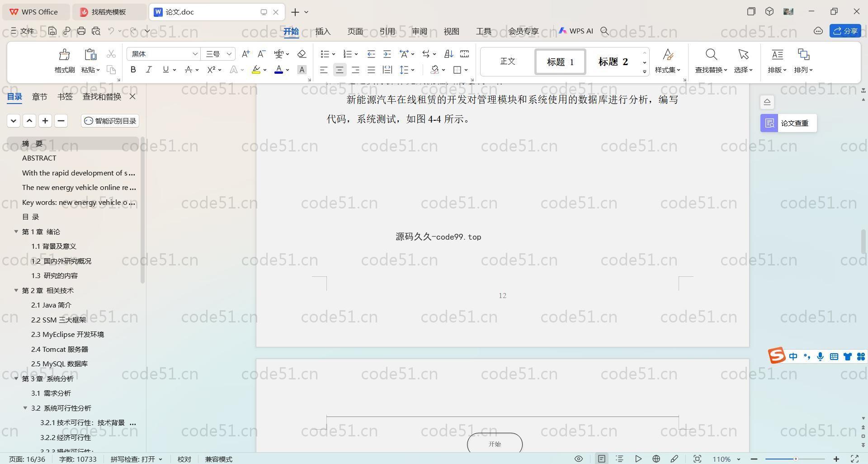
Task: Click the Sogou input method S icon
Action: coord(777,356)
